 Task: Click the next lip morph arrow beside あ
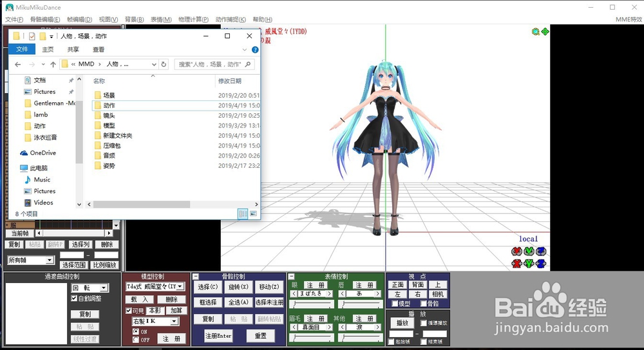pos(377,294)
